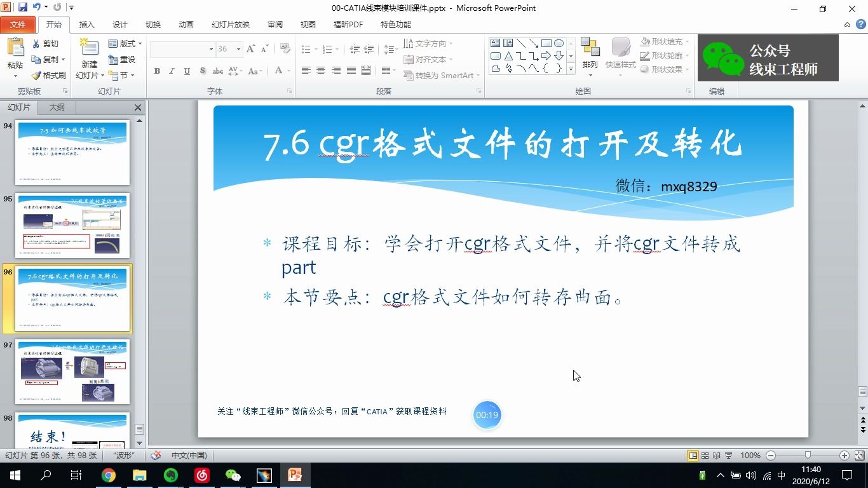Switch to Slide Sorter view icon

click(705, 456)
